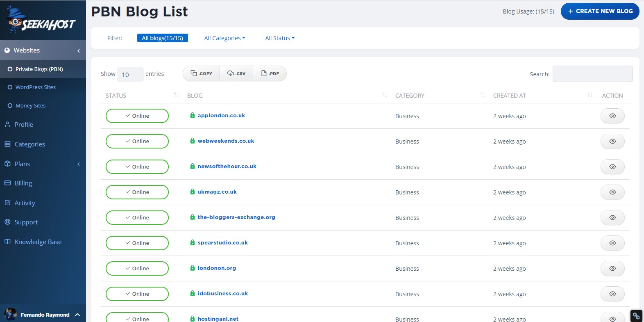Click the Activity icon in sidebar
Image resolution: width=644 pixels, height=322 pixels.
pos(7,203)
